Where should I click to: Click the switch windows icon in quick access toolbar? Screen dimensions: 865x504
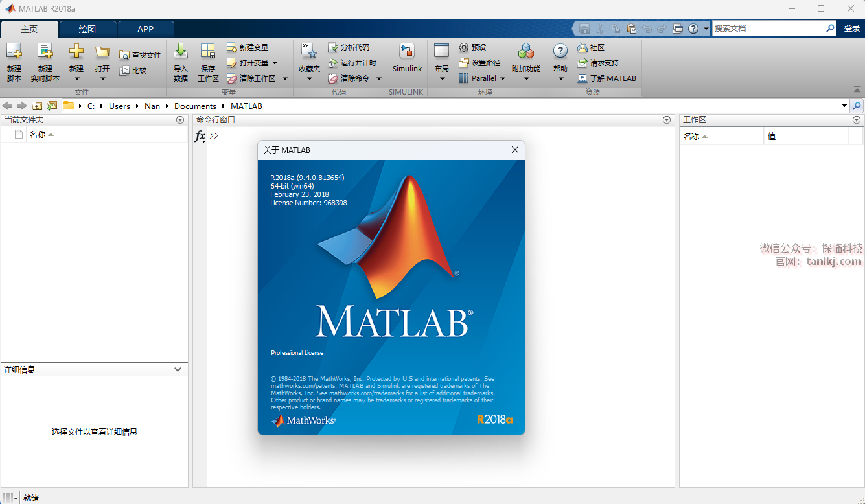pyautogui.click(x=678, y=29)
